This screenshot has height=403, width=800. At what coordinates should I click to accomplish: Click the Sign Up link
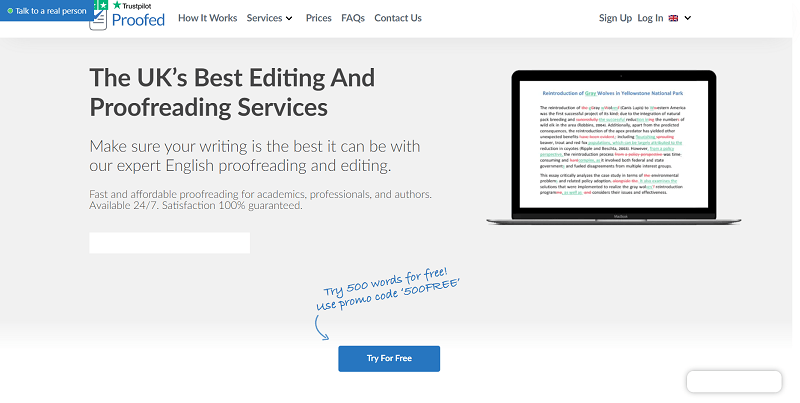[615, 18]
